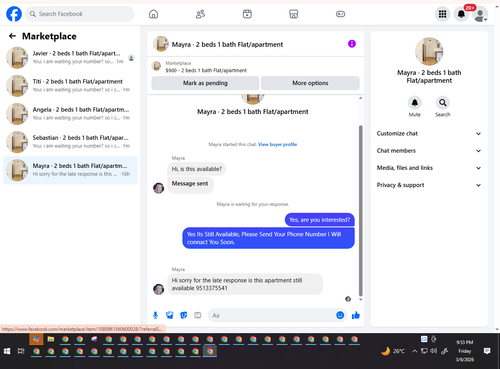This screenshot has width=500, height=369.
Task: Open Sebastian's conversation
Action: pyautogui.click(x=70, y=142)
